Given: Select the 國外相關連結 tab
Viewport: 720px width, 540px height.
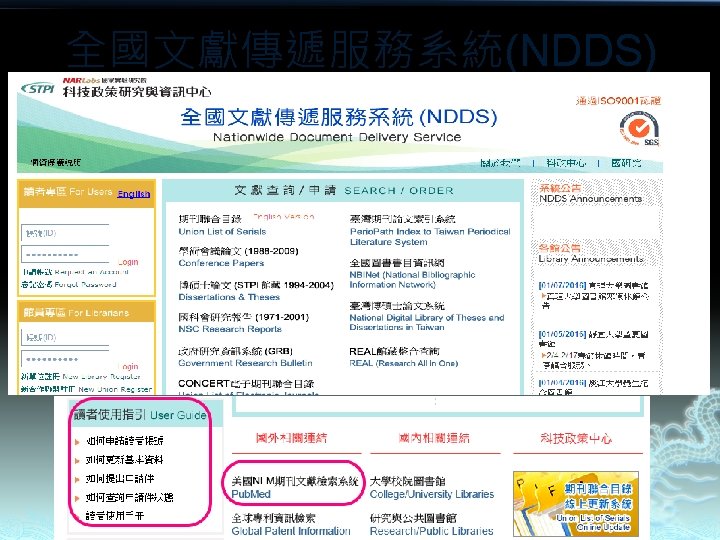Looking at the screenshot, I should click(x=292, y=438).
